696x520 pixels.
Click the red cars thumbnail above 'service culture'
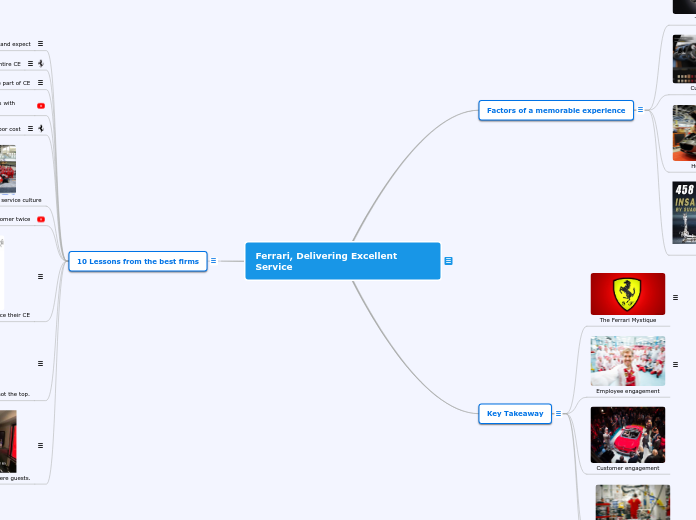[x=8, y=169]
